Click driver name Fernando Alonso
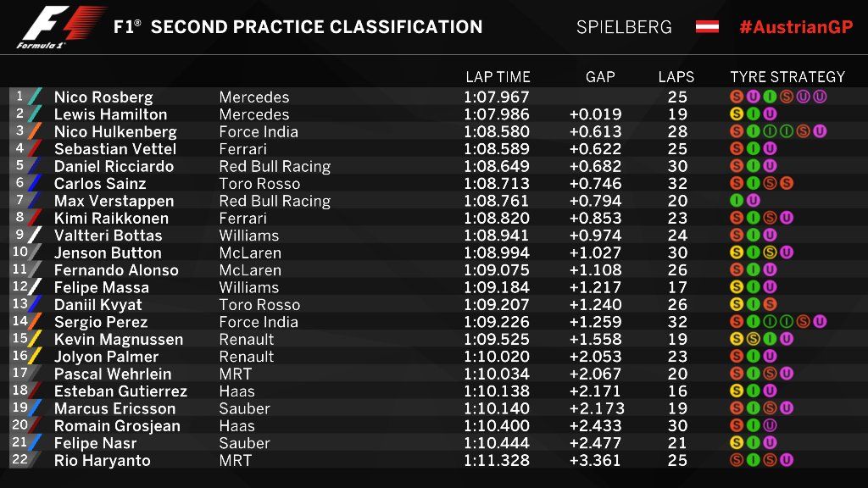The image size is (868, 488). pyautogui.click(x=116, y=270)
